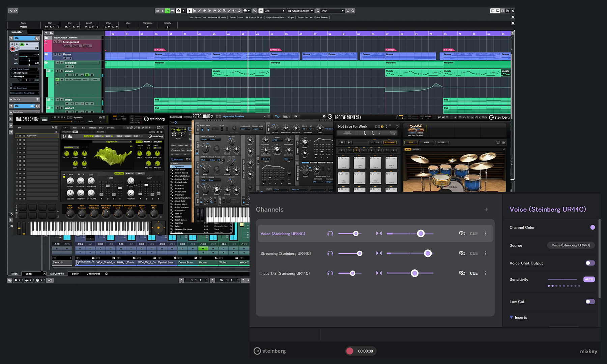Add a new channel with plus icon

[x=486, y=209]
